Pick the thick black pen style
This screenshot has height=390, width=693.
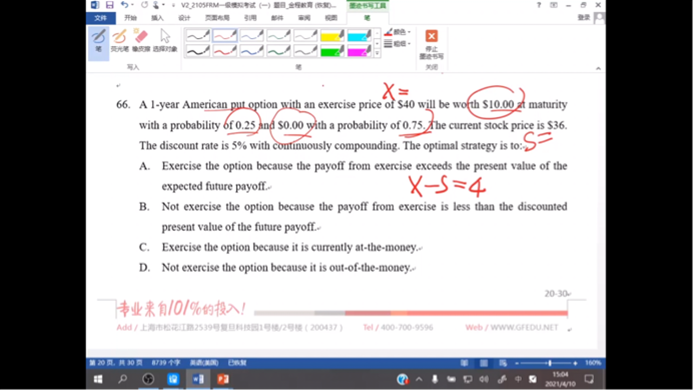(x=198, y=51)
